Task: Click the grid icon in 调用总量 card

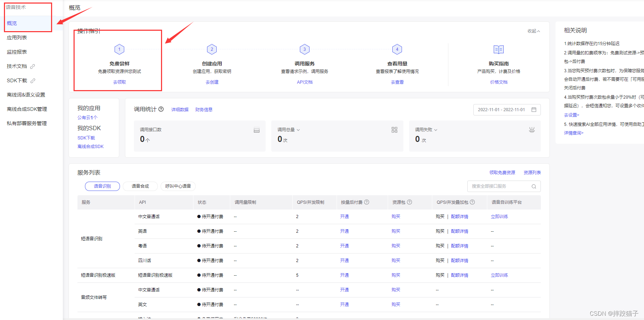Action: pyautogui.click(x=394, y=130)
